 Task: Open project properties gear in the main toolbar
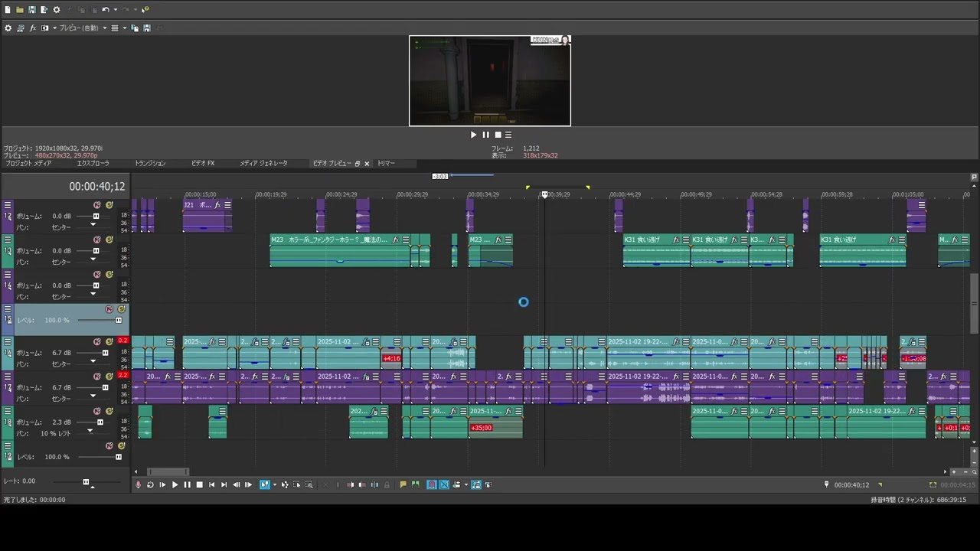pos(57,10)
